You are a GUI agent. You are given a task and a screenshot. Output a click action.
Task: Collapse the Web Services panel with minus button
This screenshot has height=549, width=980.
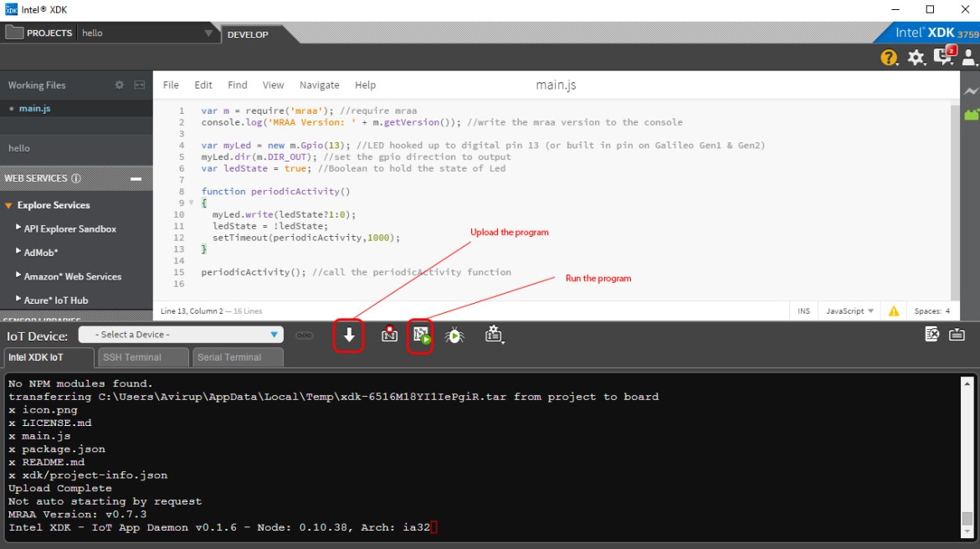tap(136, 178)
